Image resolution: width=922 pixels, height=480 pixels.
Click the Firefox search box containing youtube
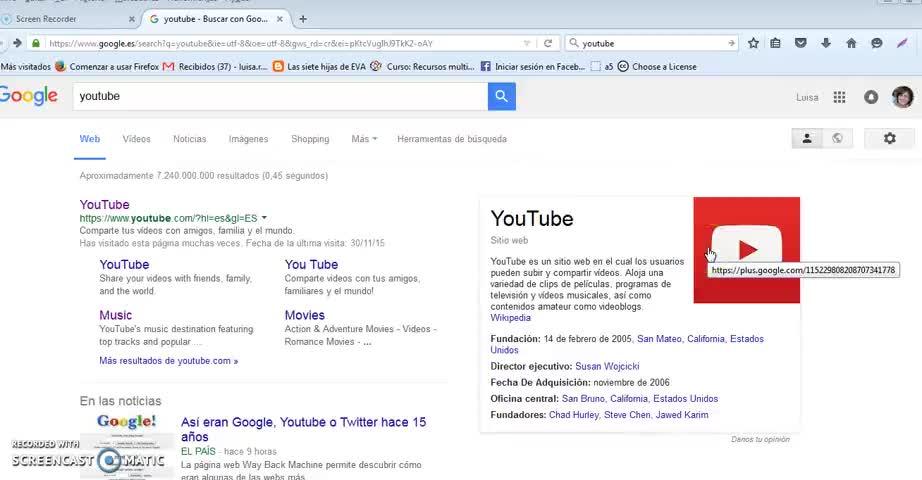(x=653, y=44)
